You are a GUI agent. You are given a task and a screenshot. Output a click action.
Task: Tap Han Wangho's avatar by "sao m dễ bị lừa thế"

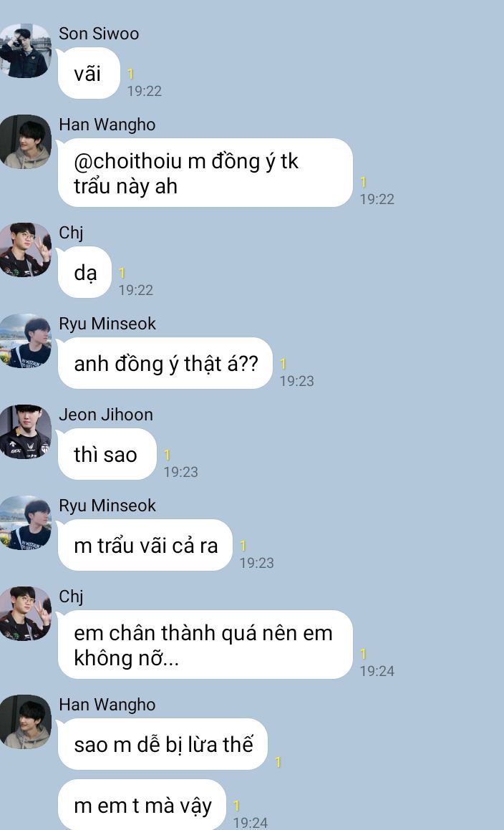[25, 722]
